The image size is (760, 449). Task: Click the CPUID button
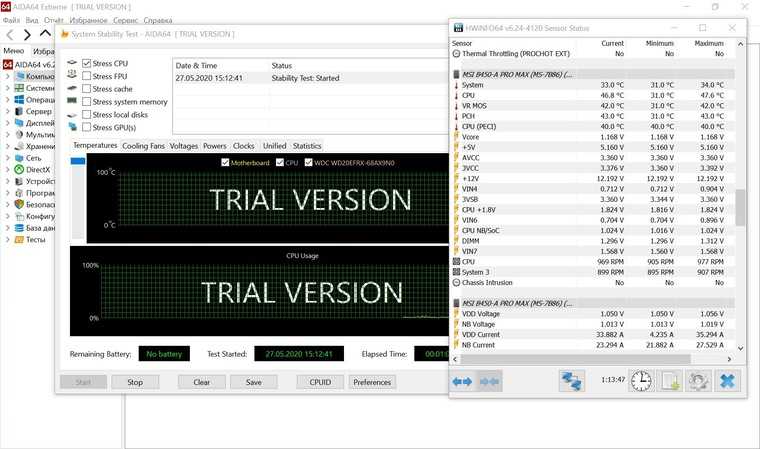pyautogui.click(x=320, y=382)
